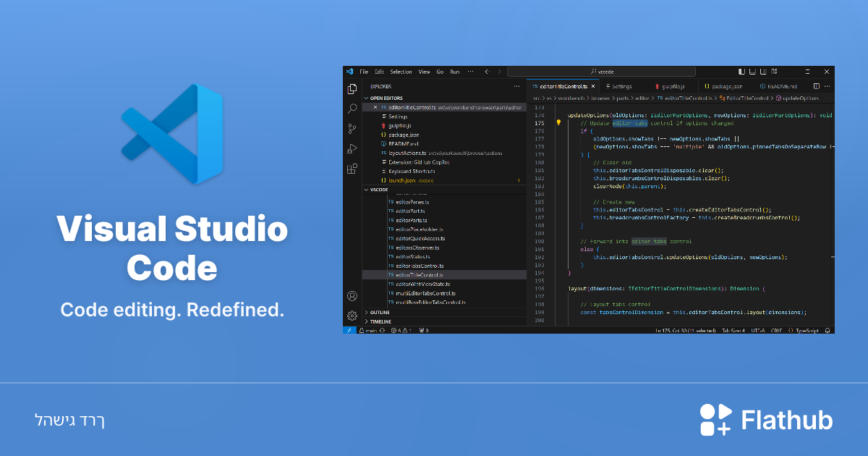This screenshot has width=868, height=456.
Task: Click the Accounts icon above the gear
Action: 351,295
